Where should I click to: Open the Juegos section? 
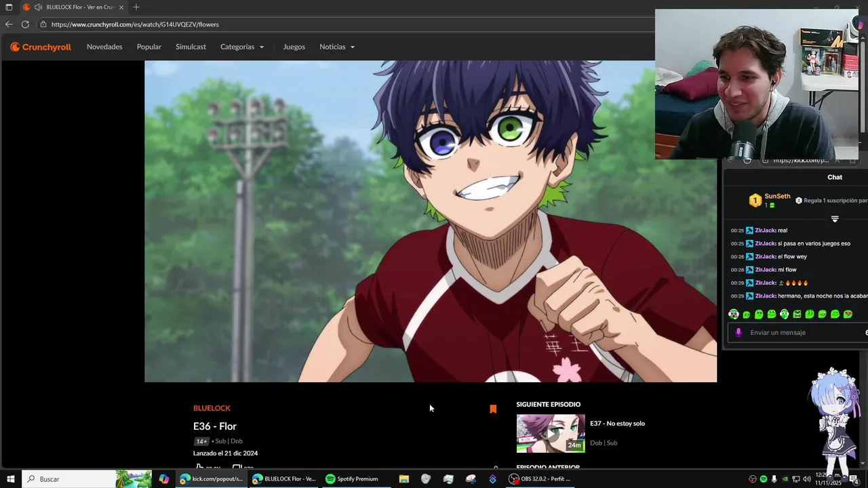[294, 47]
